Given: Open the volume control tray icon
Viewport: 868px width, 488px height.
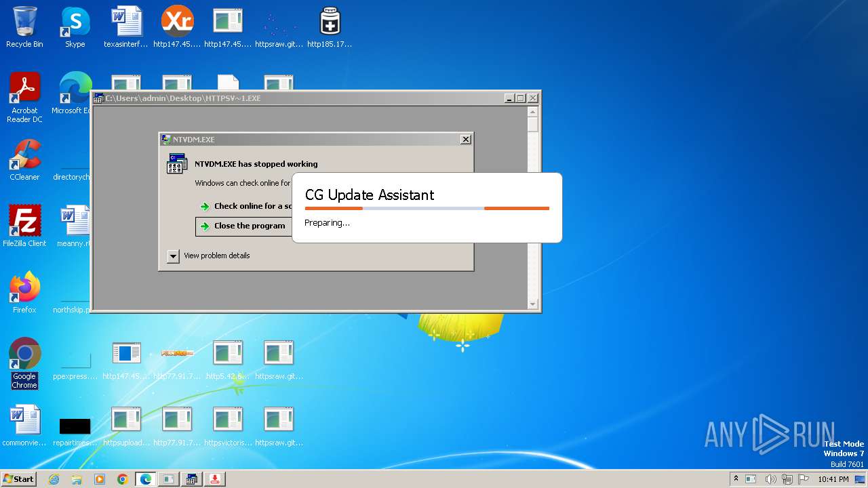Looking at the screenshot, I should coord(770,479).
